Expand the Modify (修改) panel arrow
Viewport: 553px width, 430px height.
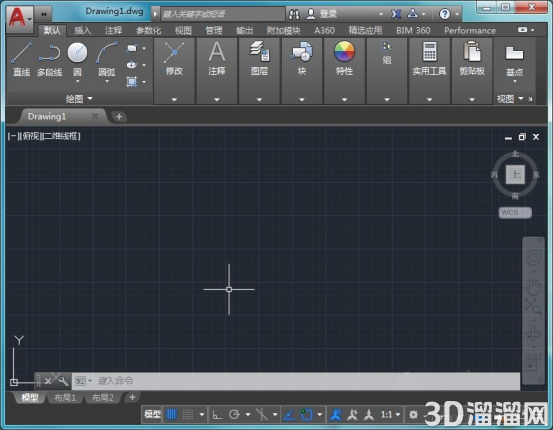(174, 100)
